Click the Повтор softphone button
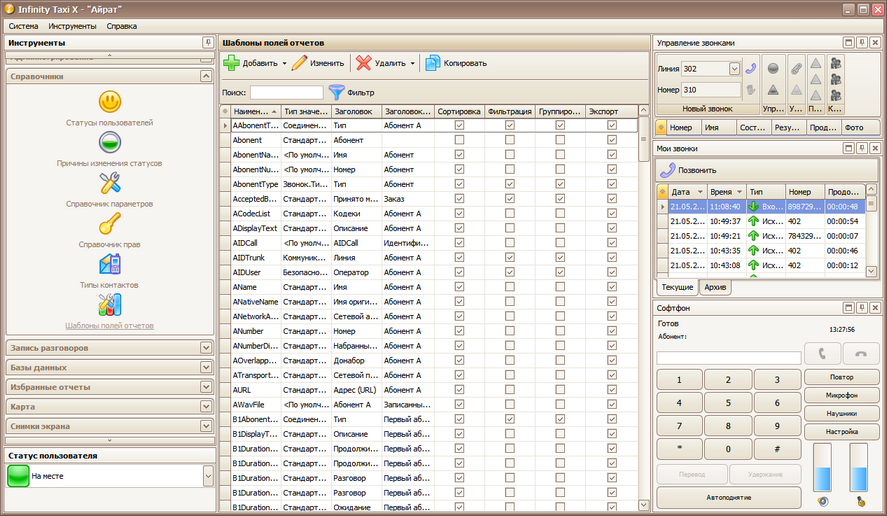887x516 pixels. coord(842,377)
